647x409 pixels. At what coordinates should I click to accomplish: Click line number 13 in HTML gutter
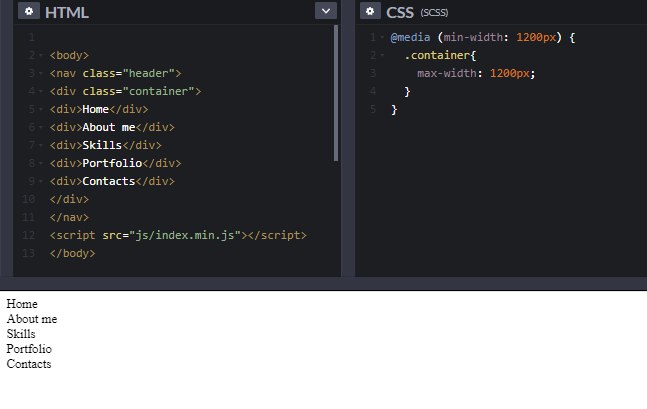pyautogui.click(x=28, y=253)
